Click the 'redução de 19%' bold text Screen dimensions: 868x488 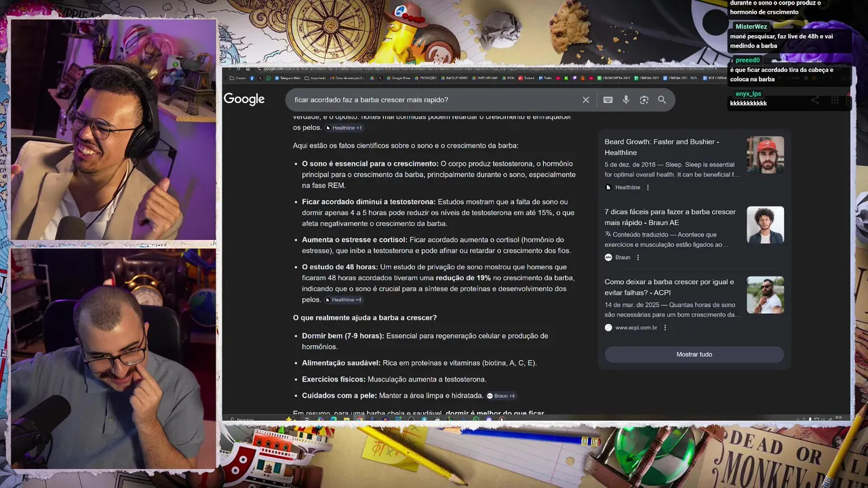pos(463,278)
